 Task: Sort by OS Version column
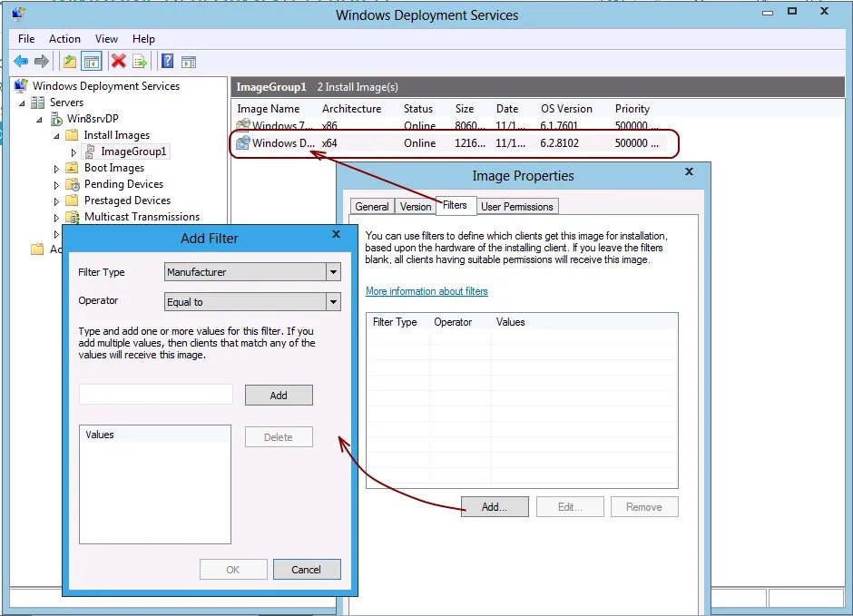566,109
